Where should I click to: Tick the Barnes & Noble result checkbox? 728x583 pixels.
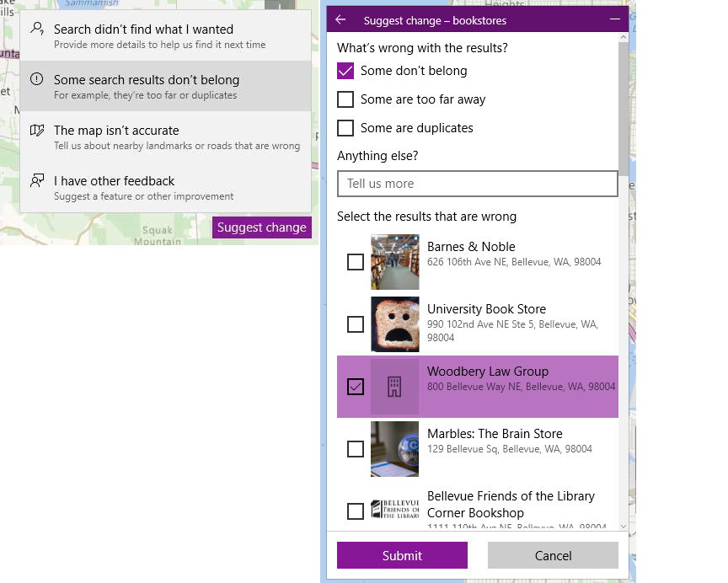356,262
